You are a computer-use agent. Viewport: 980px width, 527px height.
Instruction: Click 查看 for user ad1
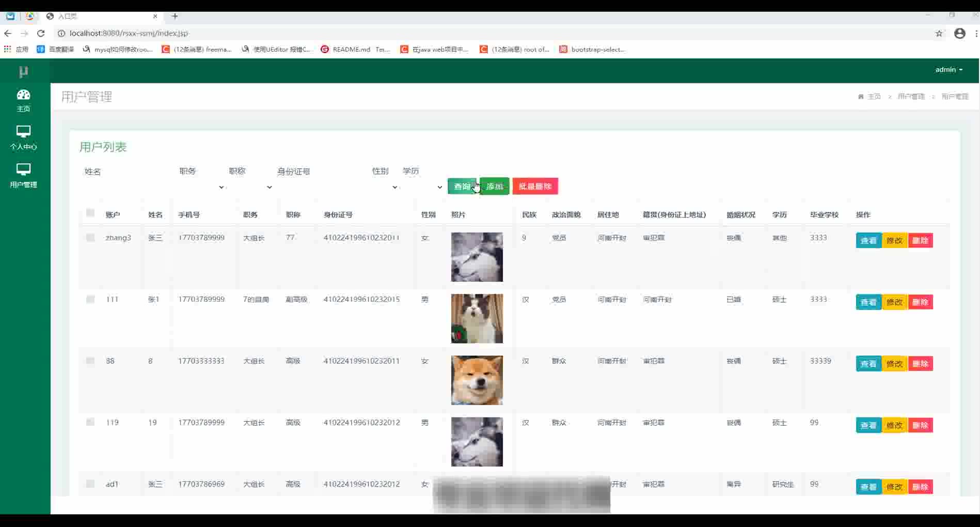click(x=868, y=487)
